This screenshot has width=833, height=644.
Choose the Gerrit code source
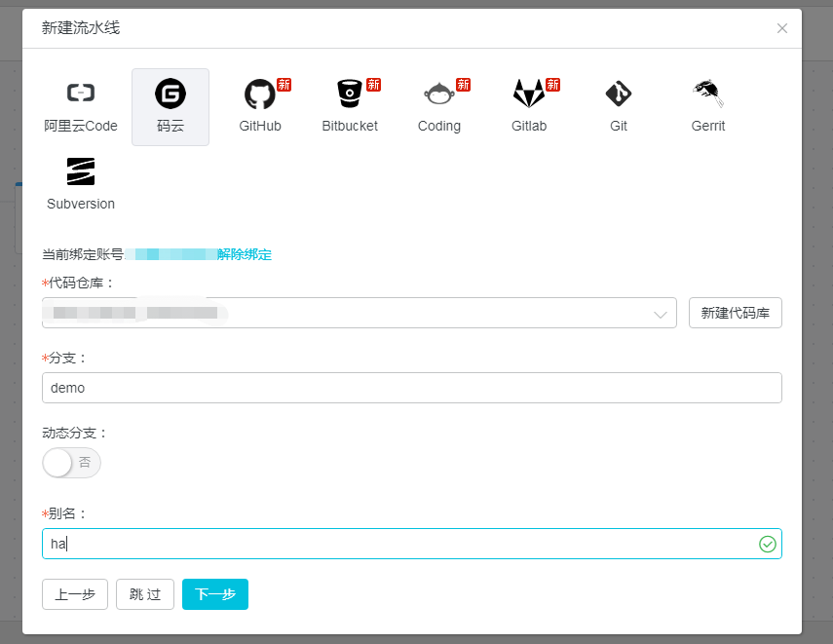point(708,107)
